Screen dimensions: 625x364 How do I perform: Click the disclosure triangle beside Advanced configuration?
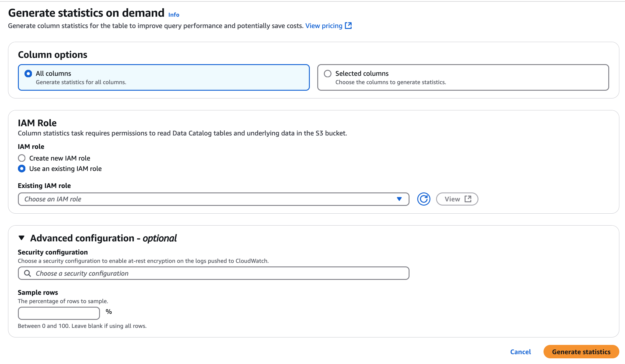pos(21,238)
